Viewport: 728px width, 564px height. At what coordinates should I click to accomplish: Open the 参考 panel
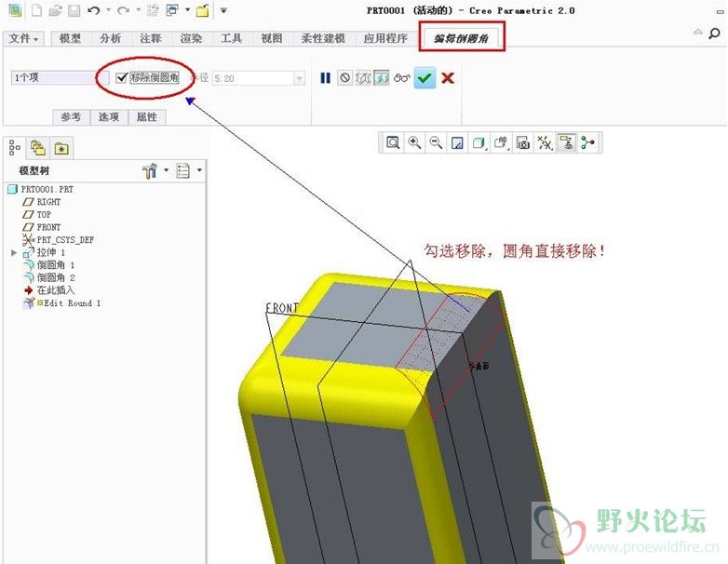71,117
